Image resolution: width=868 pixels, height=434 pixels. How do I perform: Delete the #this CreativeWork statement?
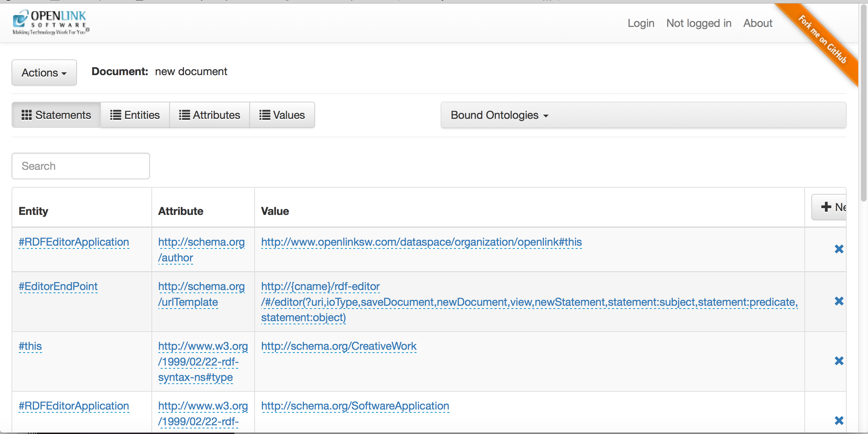point(839,361)
